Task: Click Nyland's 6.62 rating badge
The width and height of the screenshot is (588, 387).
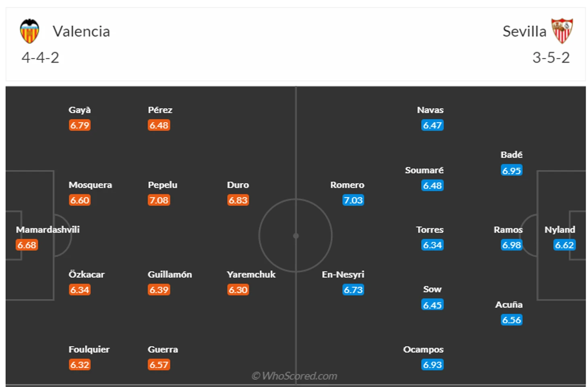Action: (564, 245)
